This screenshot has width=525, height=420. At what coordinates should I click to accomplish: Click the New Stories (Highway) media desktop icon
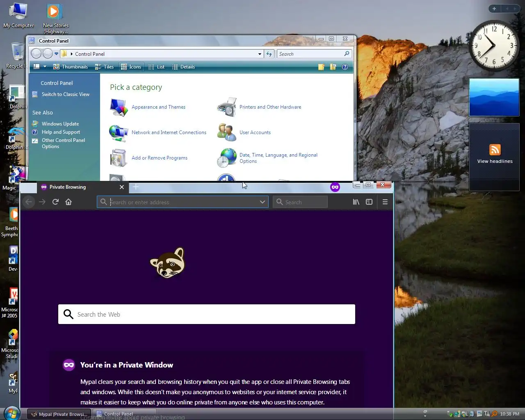[55, 19]
